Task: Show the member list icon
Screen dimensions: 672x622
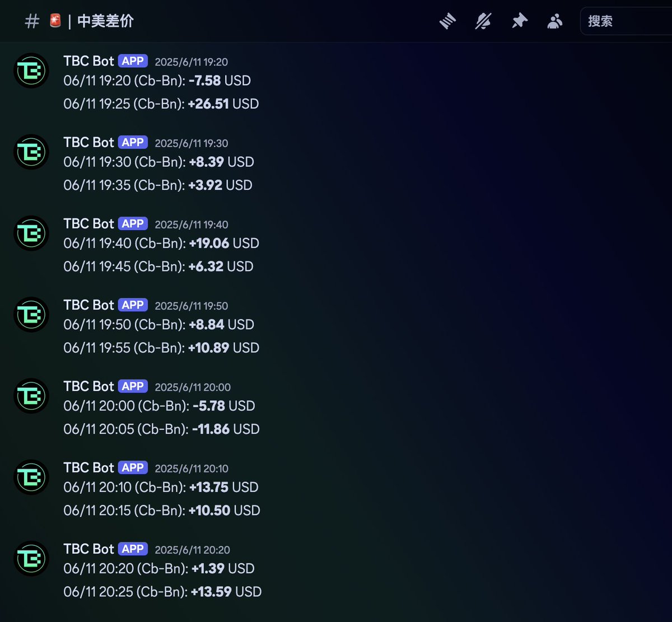Action: tap(554, 21)
